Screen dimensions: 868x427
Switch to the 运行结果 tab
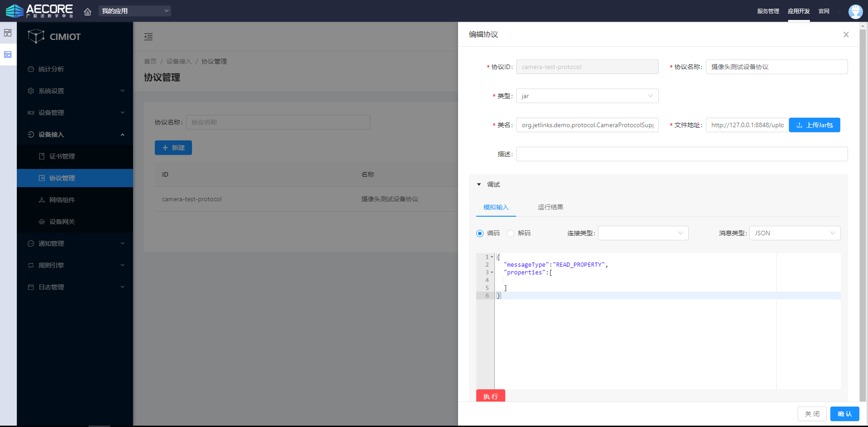pyautogui.click(x=550, y=207)
